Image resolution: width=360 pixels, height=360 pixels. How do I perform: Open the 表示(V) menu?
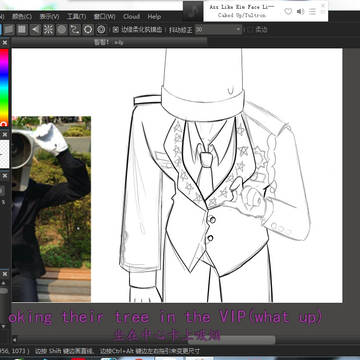tap(49, 17)
